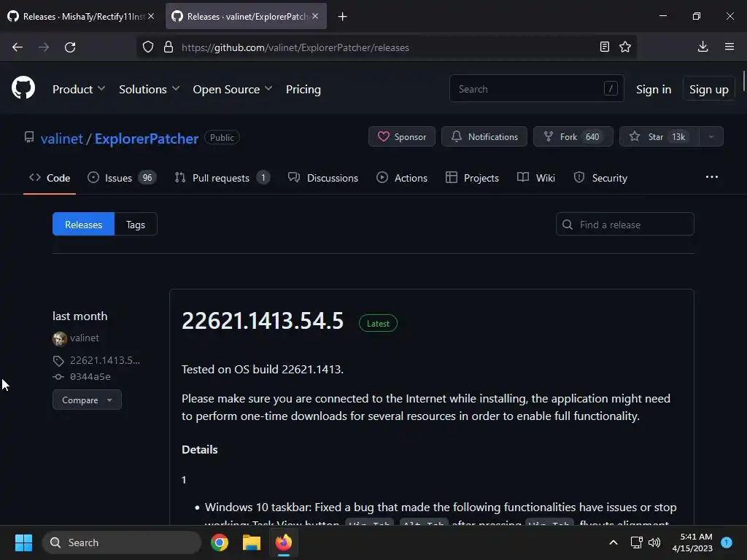Click the Sign up button
Image resolution: width=747 pixels, height=560 pixels.
pyautogui.click(x=708, y=89)
